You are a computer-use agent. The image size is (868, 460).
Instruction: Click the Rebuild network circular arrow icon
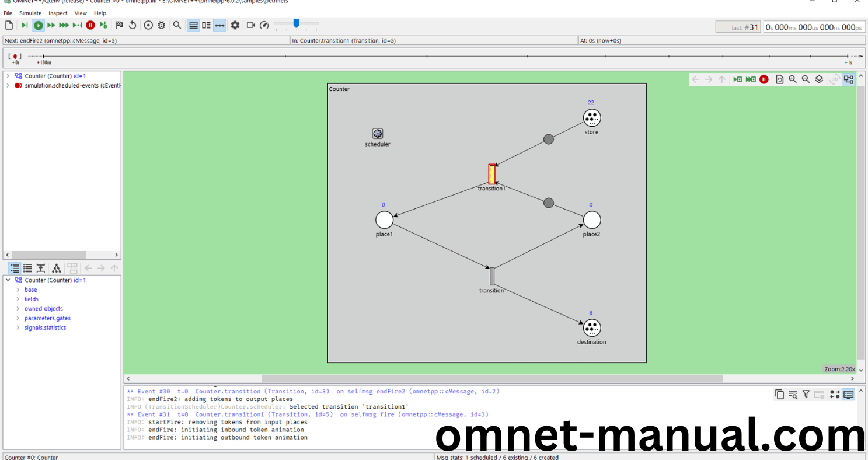click(133, 25)
